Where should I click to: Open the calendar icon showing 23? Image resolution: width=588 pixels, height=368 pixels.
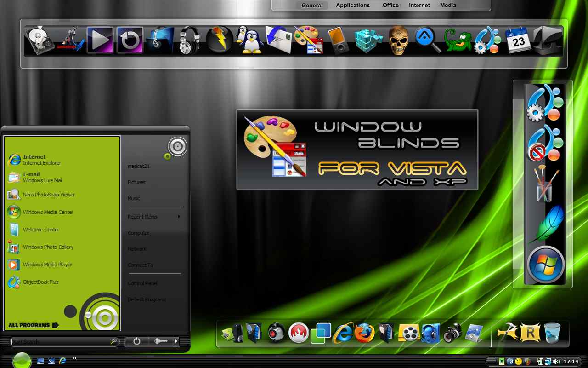pyautogui.click(x=518, y=40)
